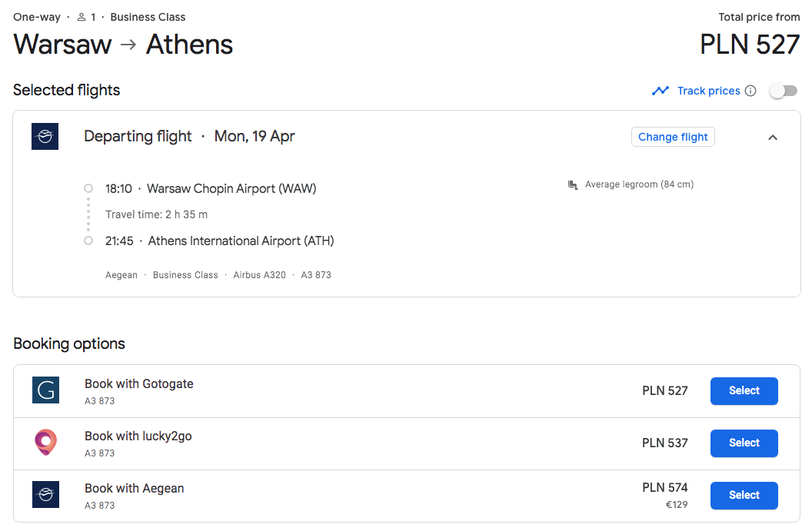
Task: Click the Warsaw Chopin Airport (WAW) departure entry
Action: (211, 188)
